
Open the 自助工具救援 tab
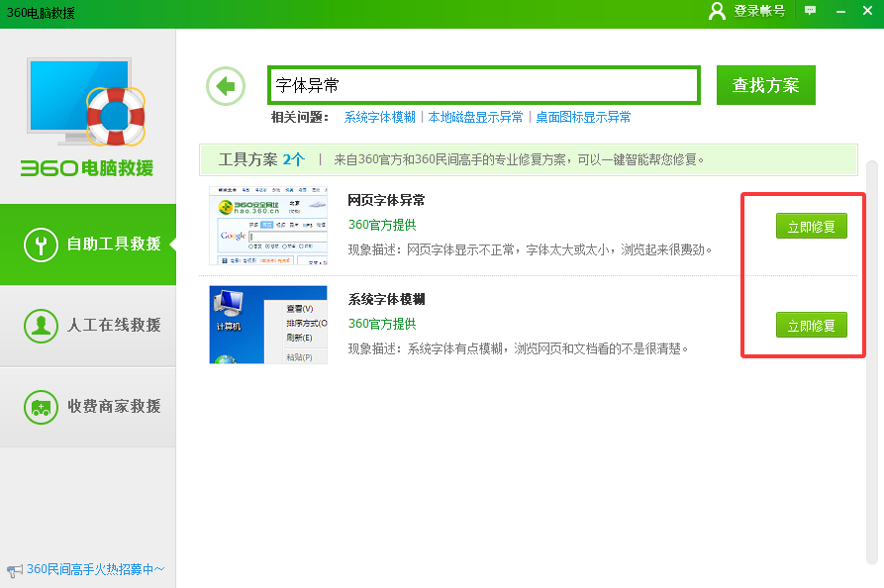tap(113, 244)
